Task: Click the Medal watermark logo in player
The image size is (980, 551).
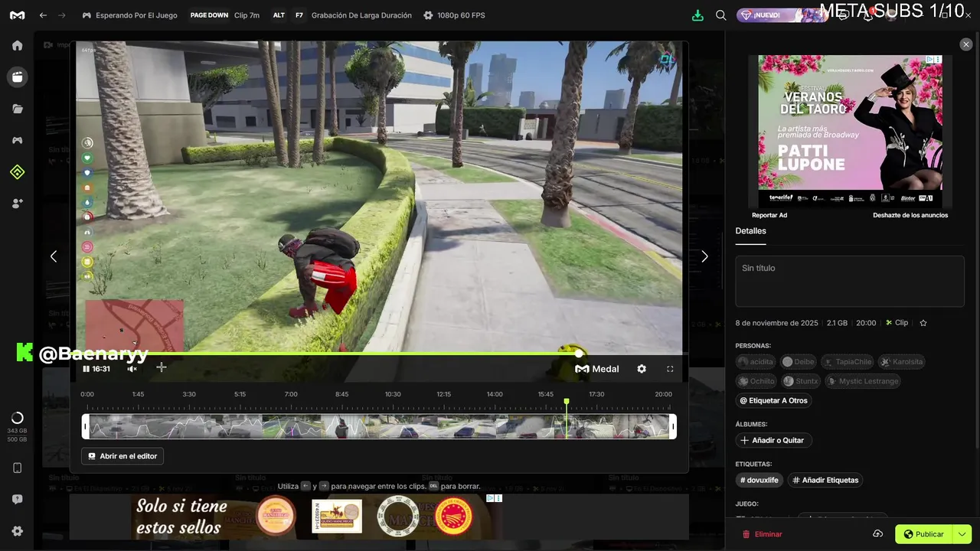Action: 597,369
